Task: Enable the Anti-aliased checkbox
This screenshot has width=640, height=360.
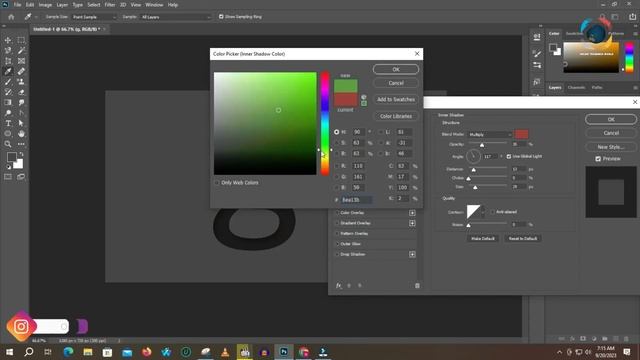Action: pos(493,212)
